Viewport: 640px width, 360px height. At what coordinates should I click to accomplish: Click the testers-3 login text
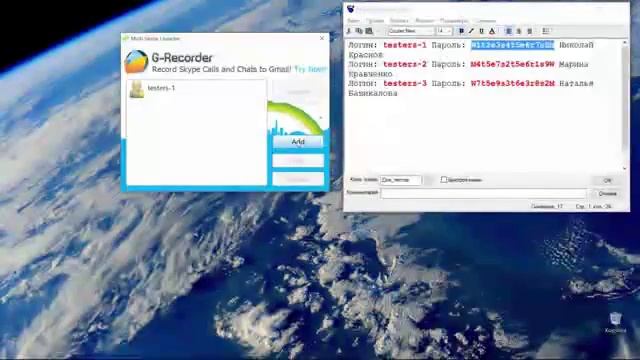(x=404, y=84)
